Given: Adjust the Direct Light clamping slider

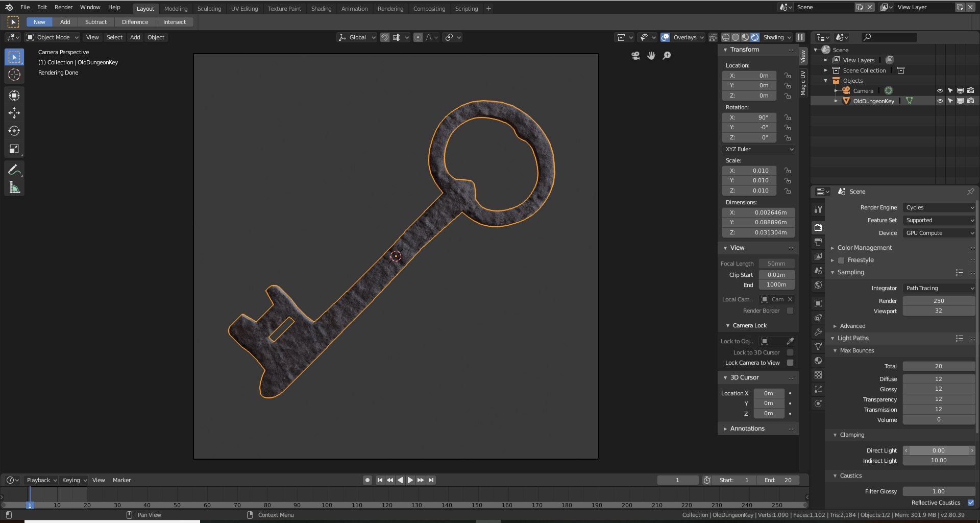Looking at the screenshot, I should coord(939,450).
